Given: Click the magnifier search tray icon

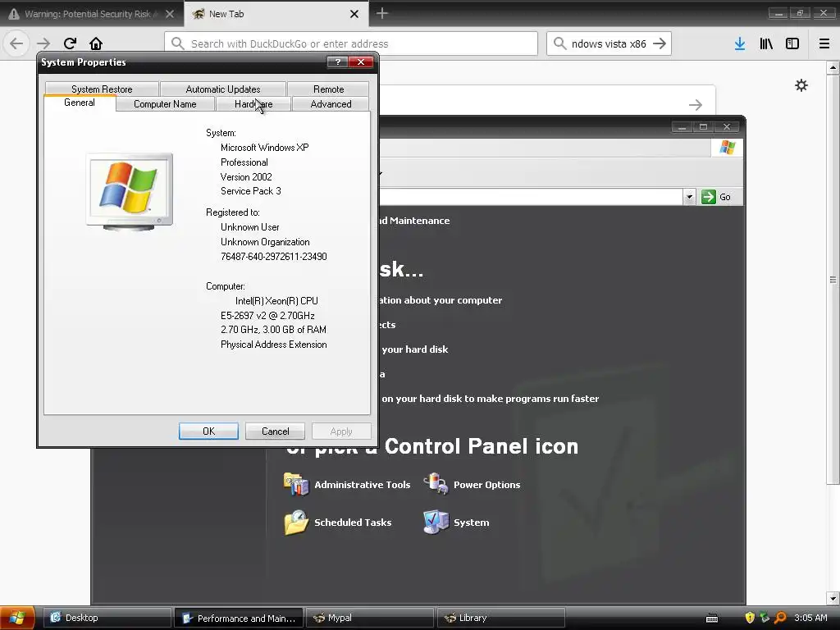Looking at the screenshot, I should (781, 618).
